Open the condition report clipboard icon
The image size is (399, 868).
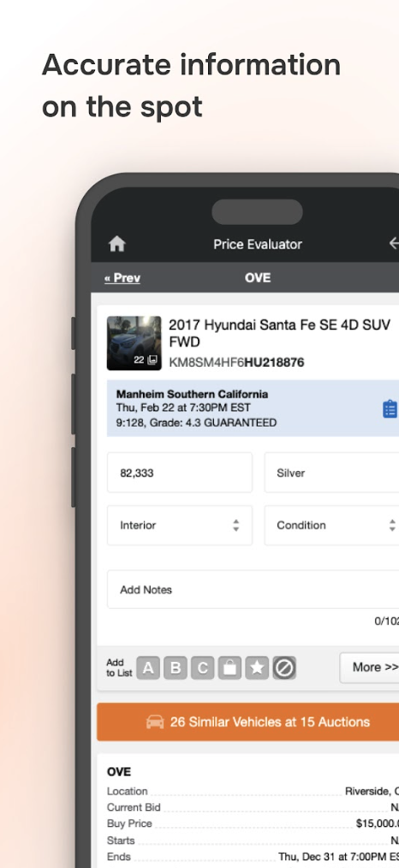pyautogui.click(x=390, y=409)
